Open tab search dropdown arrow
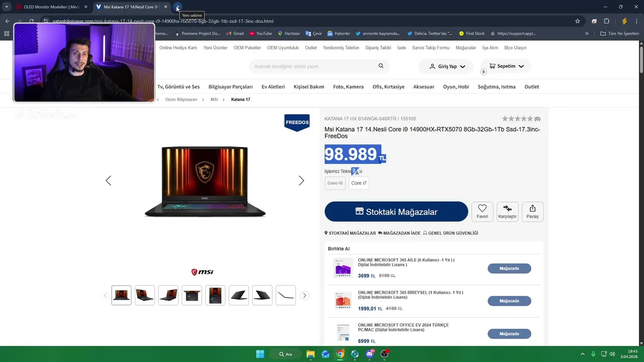644x362 pixels. coord(7,7)
